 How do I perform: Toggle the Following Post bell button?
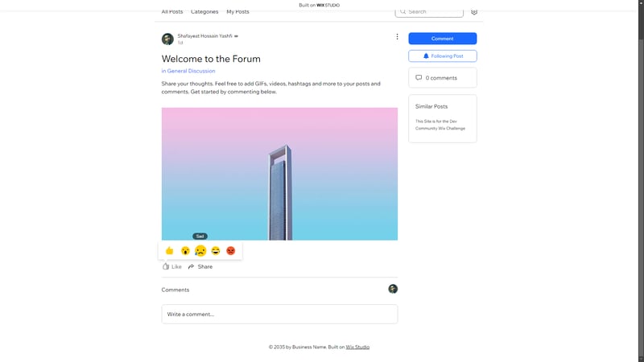click(443, 56)
